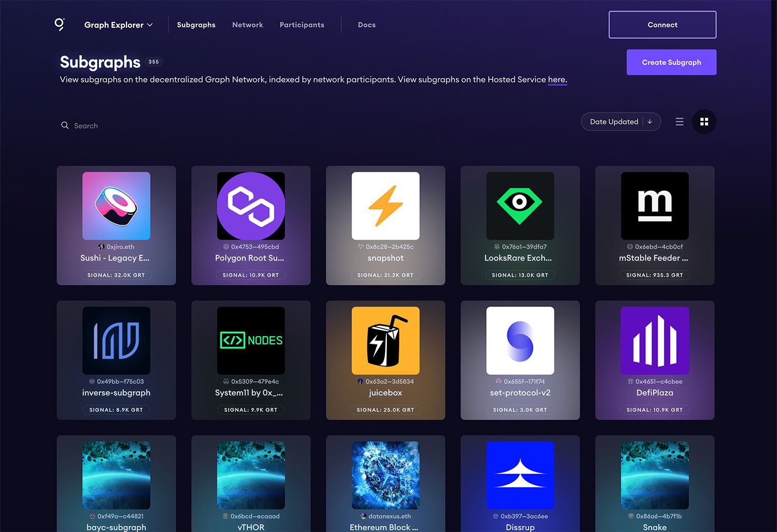
Task: Click the Connect button
Action: pyautogui.click(x=662, y=25)
